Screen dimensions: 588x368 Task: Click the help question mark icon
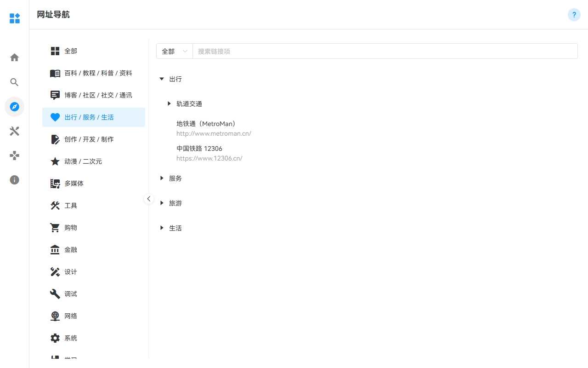pos(574,15)
